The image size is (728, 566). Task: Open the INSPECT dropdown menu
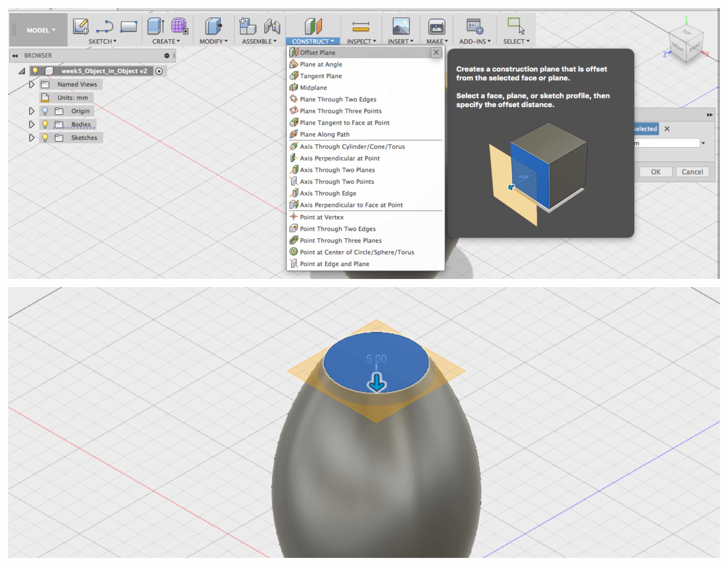361,41
